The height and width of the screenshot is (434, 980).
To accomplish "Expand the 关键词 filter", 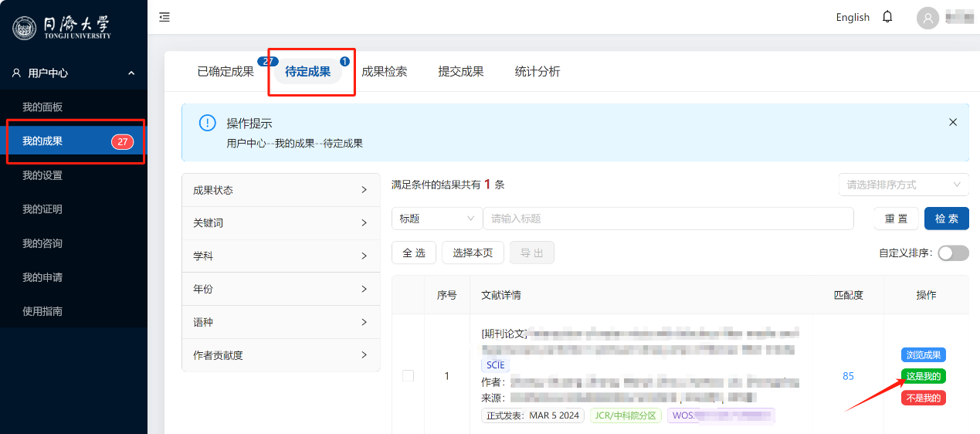I will pyautogui.click(x=280, y=223).
